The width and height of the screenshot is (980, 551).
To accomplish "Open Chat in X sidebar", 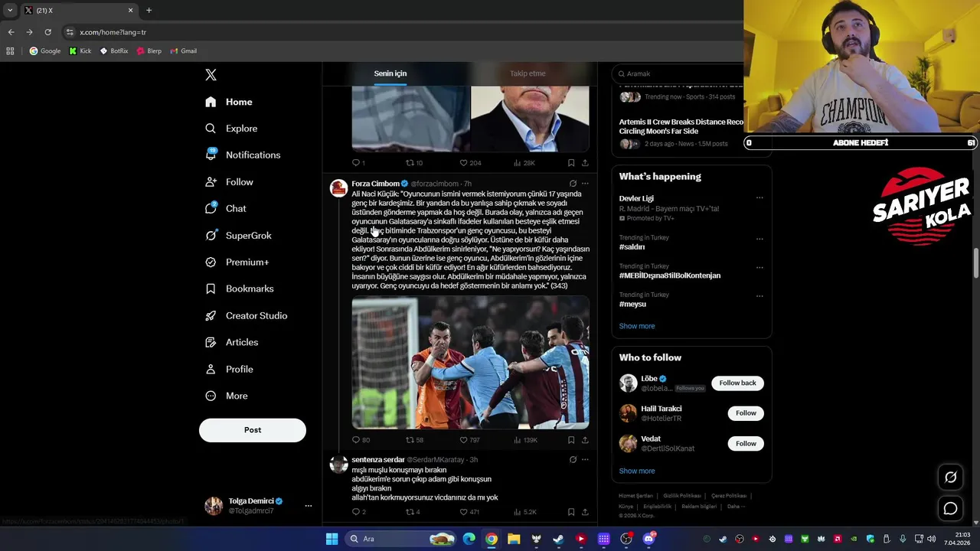I will tap(226, 208).
